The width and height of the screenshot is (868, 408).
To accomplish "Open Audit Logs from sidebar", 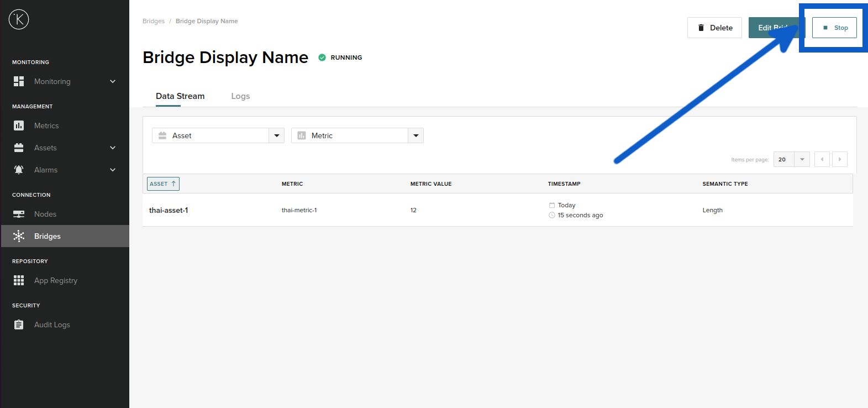I will 52,325.
